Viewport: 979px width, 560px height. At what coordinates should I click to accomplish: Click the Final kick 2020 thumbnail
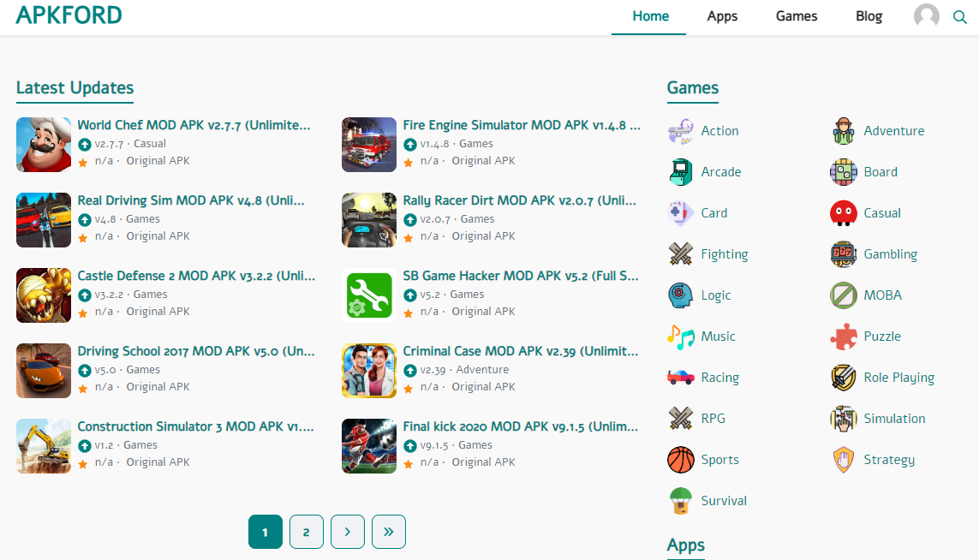coord(369,446)
